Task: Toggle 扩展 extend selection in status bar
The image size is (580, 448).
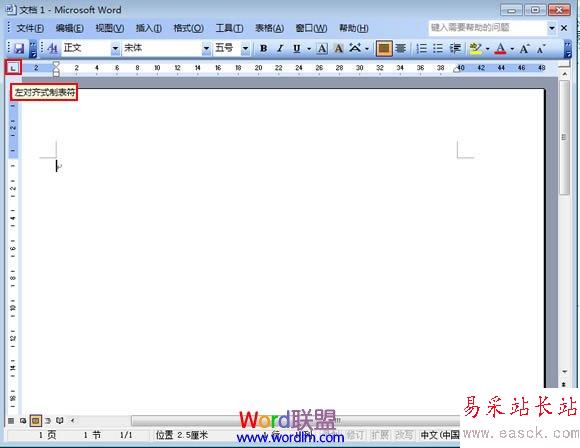Action: [x=379, y=435]
